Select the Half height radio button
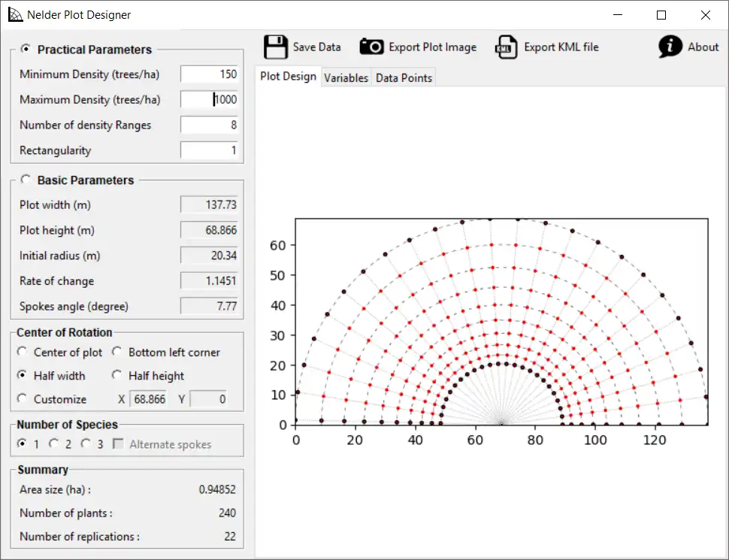729x560 pixels. click(116, 375)
